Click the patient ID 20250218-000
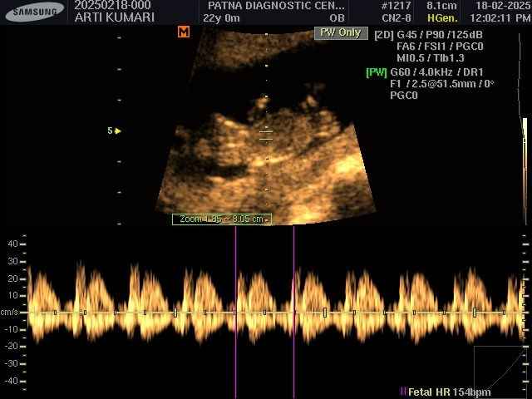This screenshot has height=399, width=532. click(x=113, y=5)
